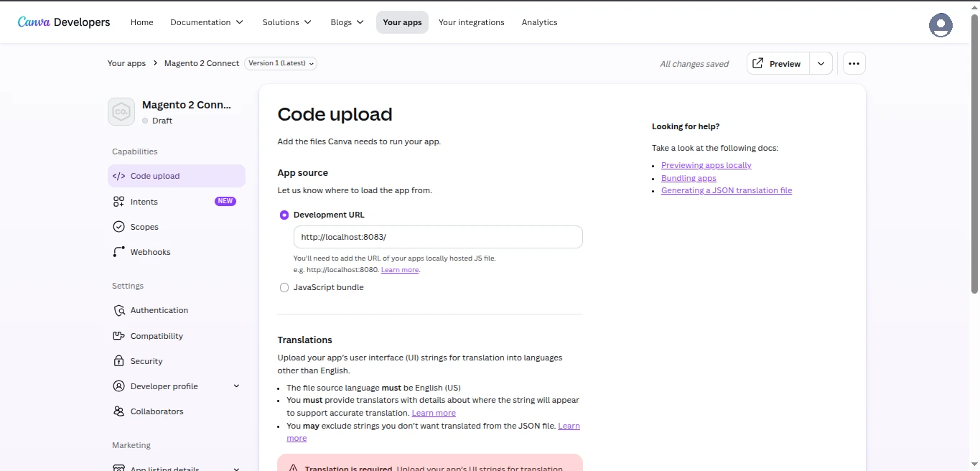Click the App source heading

pyautogui.click(x=303, y=173)
